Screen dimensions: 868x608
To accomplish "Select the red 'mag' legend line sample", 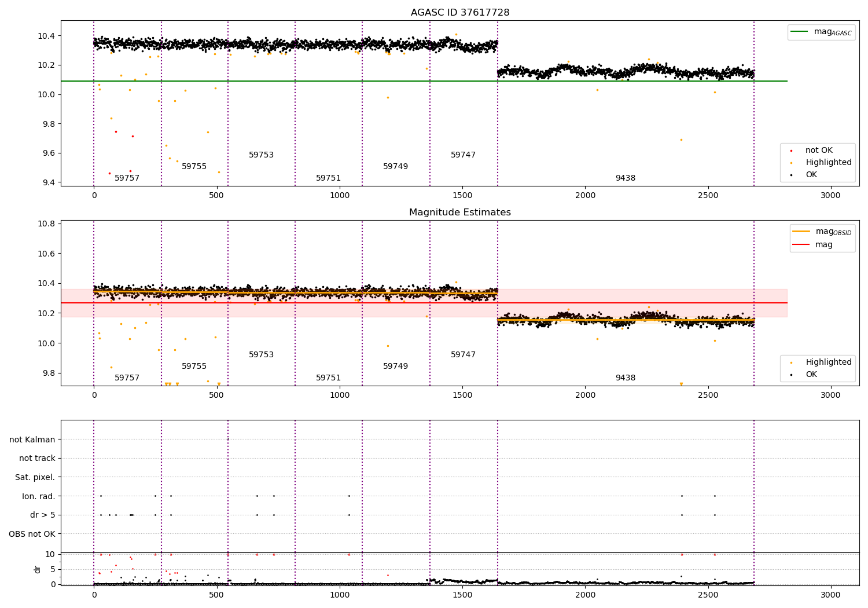I will coord(801,245).
